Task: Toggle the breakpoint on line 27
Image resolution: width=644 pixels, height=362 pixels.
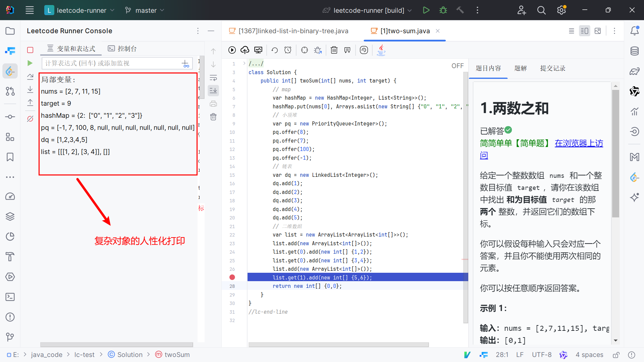Action: (232, 277)
